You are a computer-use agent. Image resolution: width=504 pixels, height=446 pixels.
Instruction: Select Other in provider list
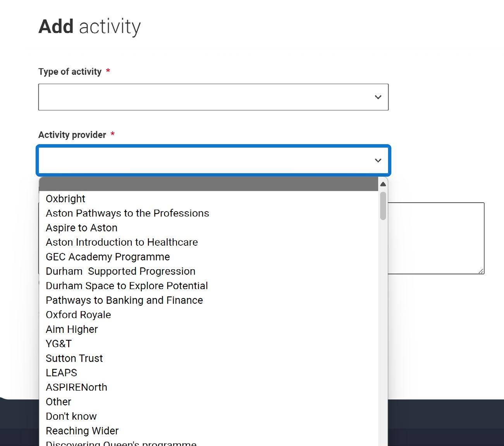tap(58, 402)
